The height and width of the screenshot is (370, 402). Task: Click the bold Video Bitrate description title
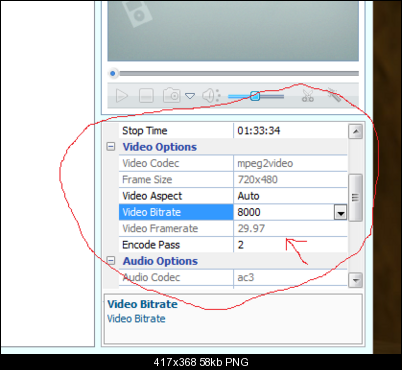pyautogui.click(x=142, y=304)
